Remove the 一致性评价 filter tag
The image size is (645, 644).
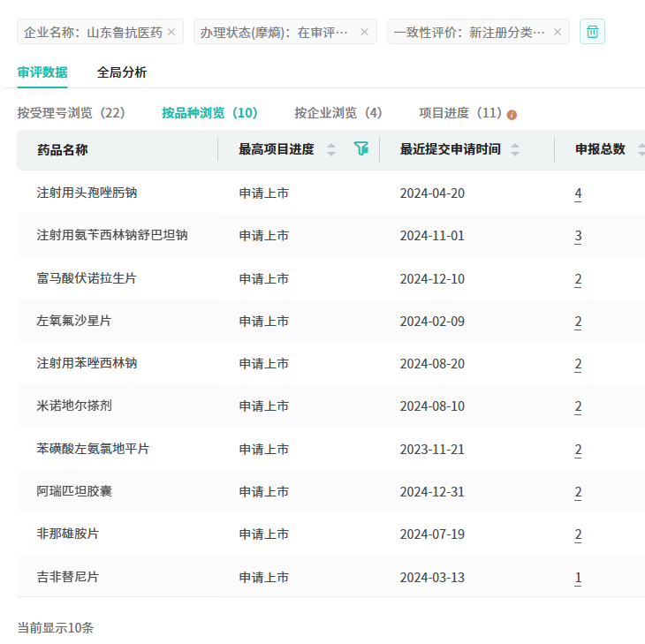tap(557, 32)
